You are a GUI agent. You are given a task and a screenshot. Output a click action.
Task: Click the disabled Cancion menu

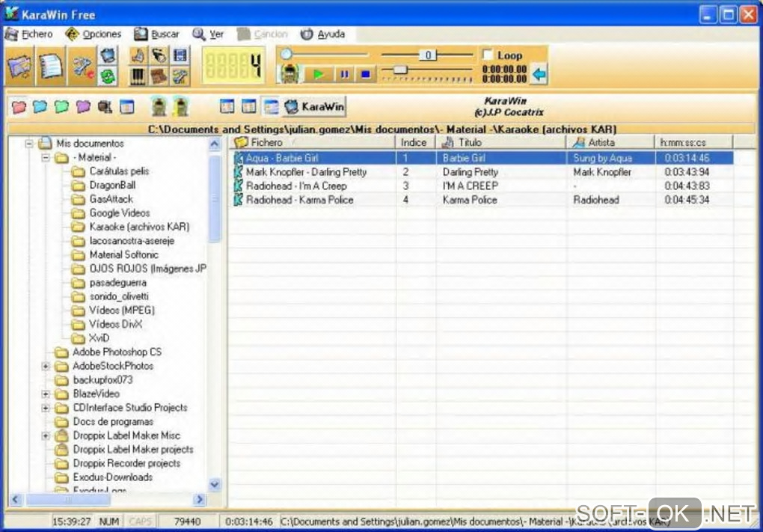tap(263, 34)
